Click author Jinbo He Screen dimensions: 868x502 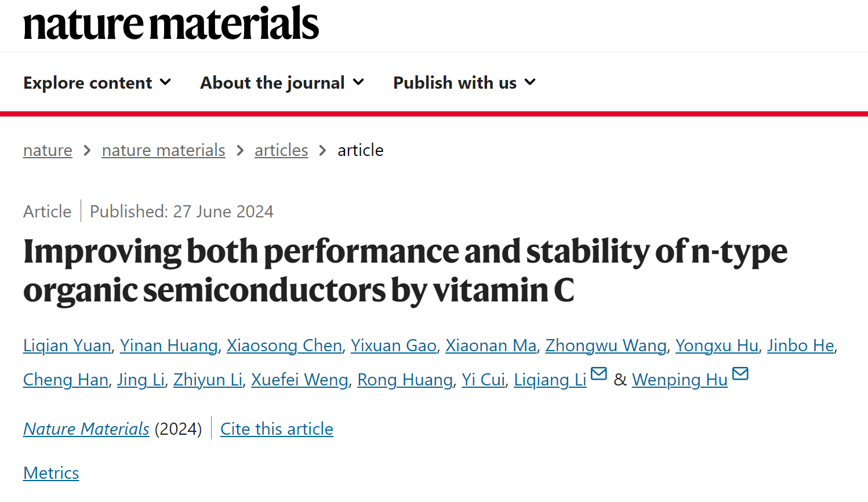click(x=801, y=345)
